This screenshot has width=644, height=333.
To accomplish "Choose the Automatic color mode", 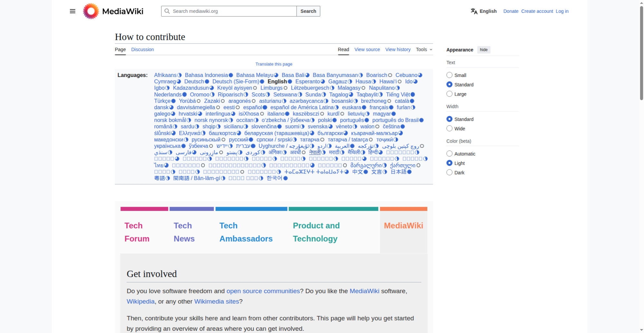I will (450, 154).
